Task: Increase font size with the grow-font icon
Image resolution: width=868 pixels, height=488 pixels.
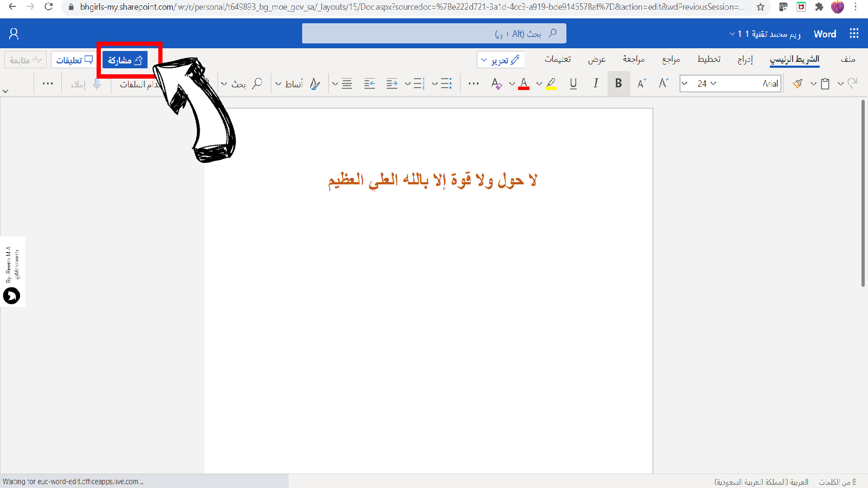Action: coord(663,84)
